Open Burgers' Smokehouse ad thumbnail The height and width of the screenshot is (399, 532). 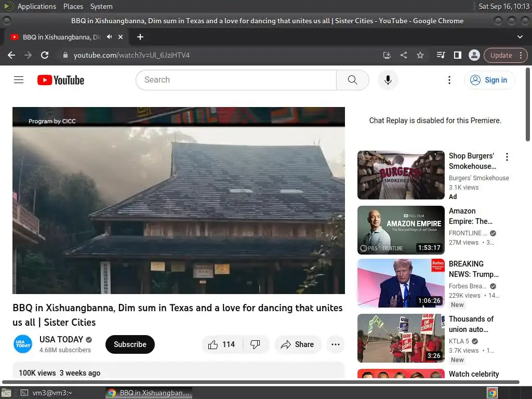click(401, 175)
